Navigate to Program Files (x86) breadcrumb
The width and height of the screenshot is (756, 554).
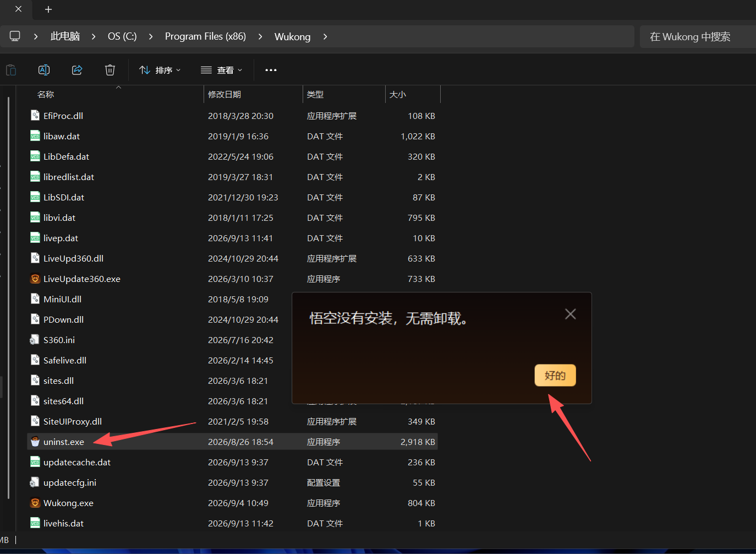(x=205, y=36)
